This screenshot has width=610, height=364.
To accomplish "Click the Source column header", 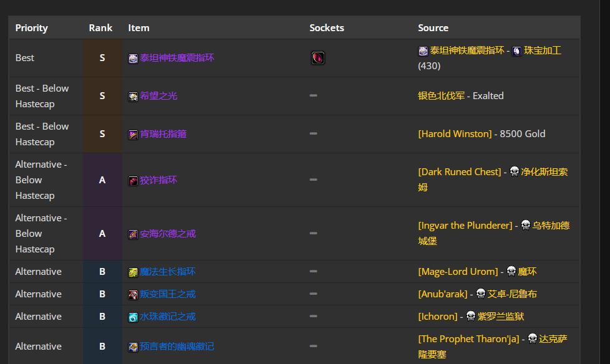I will click(433, 28).
